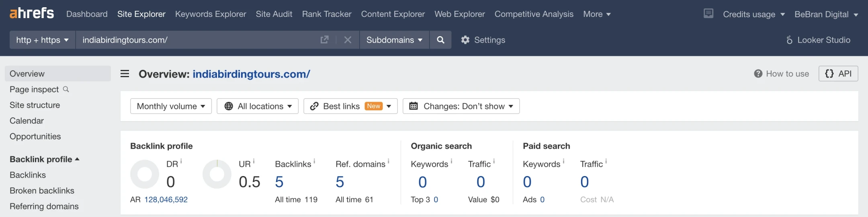The image size is (868, 217).
Task: Clear the URL field with the X icon
Action: pyautogui.click(x=348, y=40)
